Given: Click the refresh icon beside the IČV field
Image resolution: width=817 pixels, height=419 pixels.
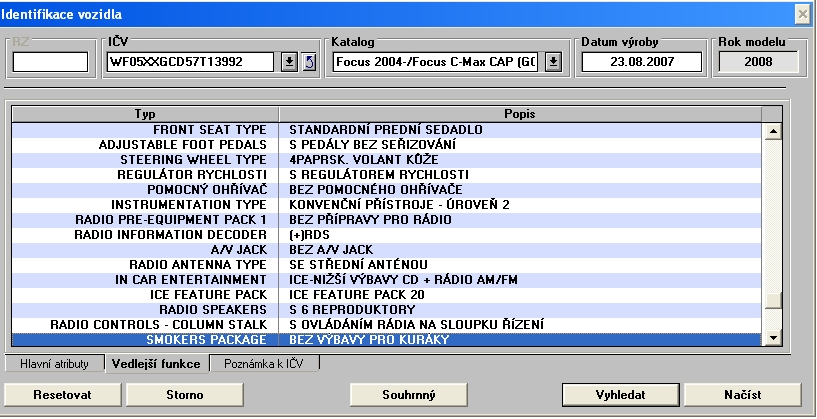Looking at the screenshot, I should 309,62.
